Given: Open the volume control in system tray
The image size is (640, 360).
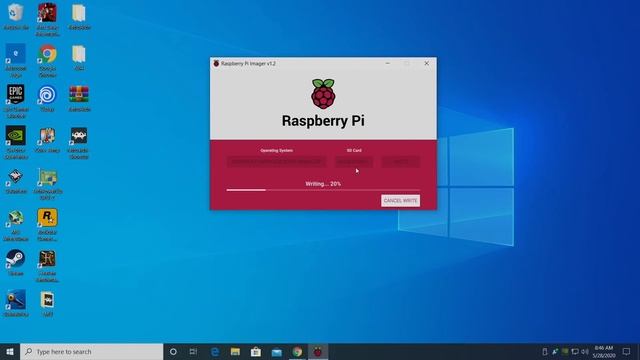Looking at the screenshot, I should (585, 351).
